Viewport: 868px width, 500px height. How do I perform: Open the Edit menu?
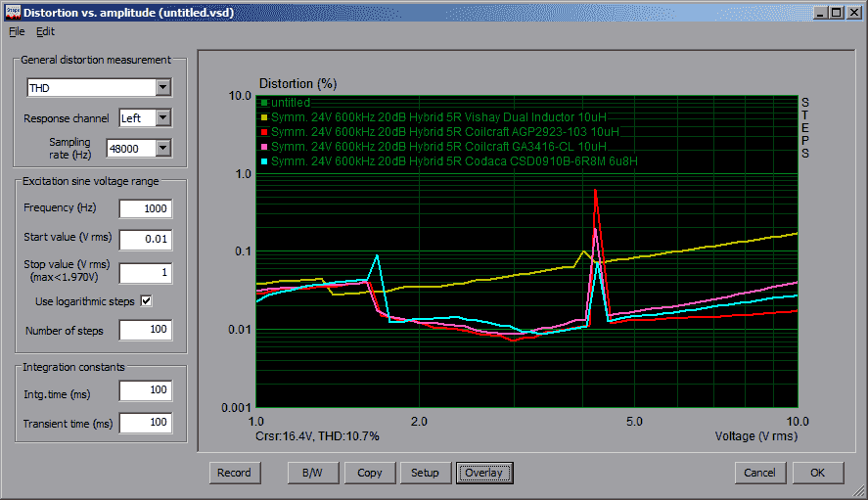coord(46,31)
